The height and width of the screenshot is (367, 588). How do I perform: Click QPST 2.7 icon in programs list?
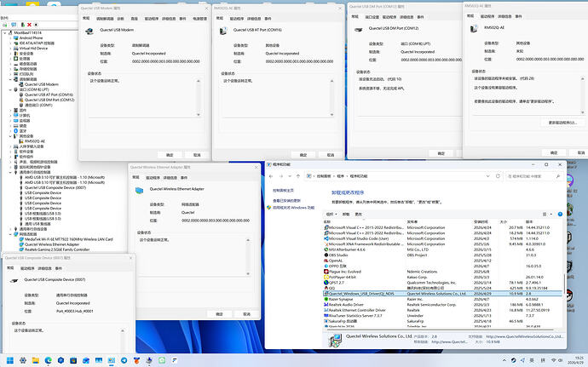coord(326,283)
